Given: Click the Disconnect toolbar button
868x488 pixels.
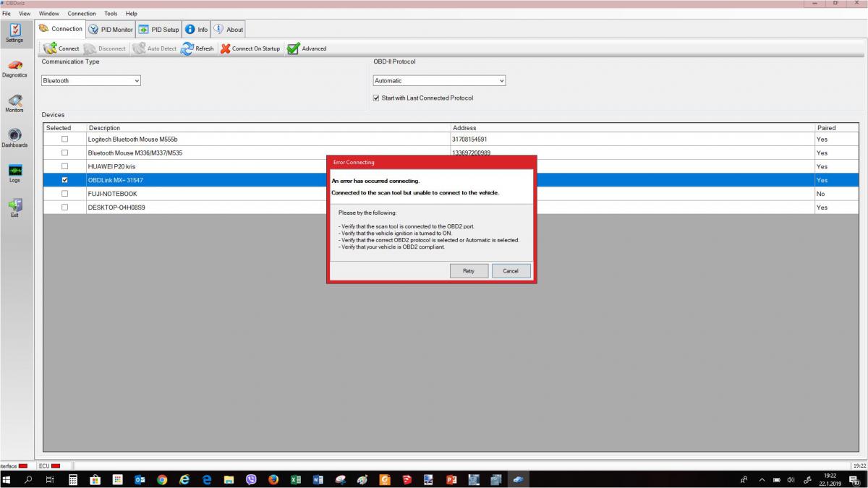Looking at the screenshot, I should click(105, 48).
